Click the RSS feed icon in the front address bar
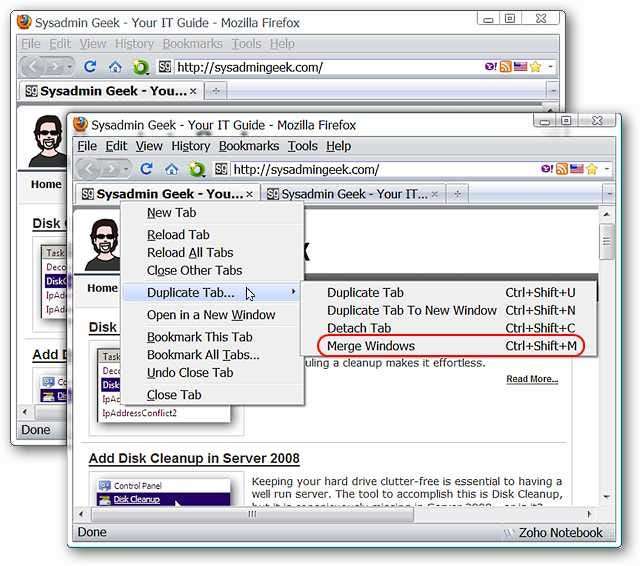 563,169
